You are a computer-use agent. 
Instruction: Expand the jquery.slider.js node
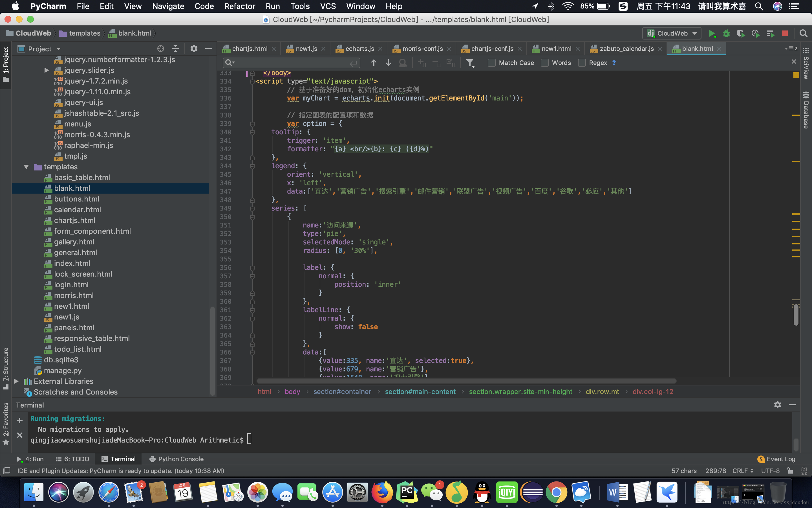[x=47, y=70]
